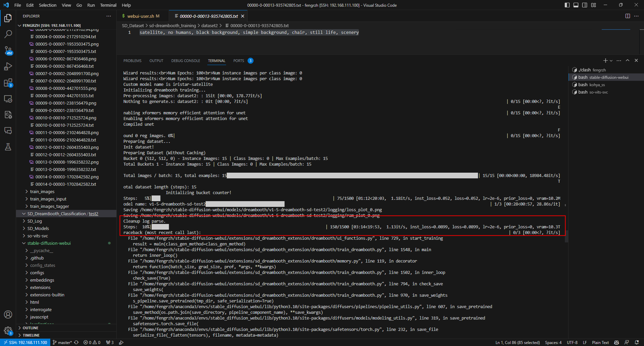The height and width of the screenshot is (346, 644).
Task: Switch to the PROBLEMS tab
Action: [x=132, y=61]
